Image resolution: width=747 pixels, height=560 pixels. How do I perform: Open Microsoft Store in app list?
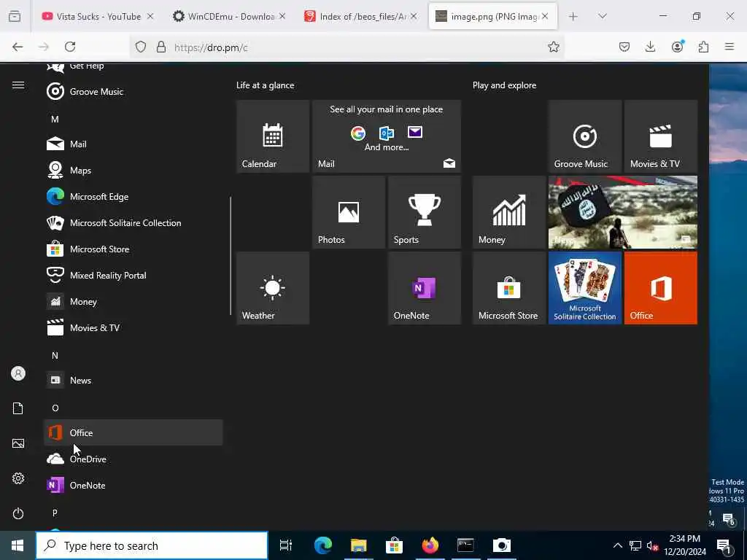tap(133, 249)
